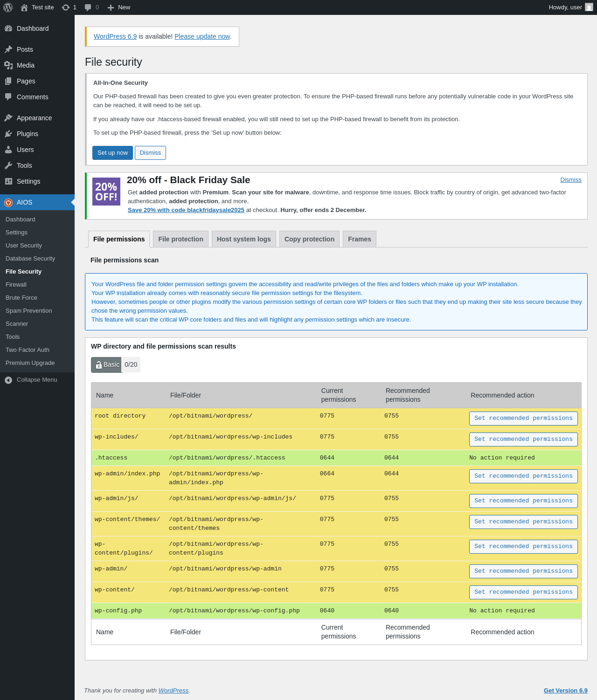Open AIOS Settings submenu item
Screen dimensions: 597x700
[17, 233]
